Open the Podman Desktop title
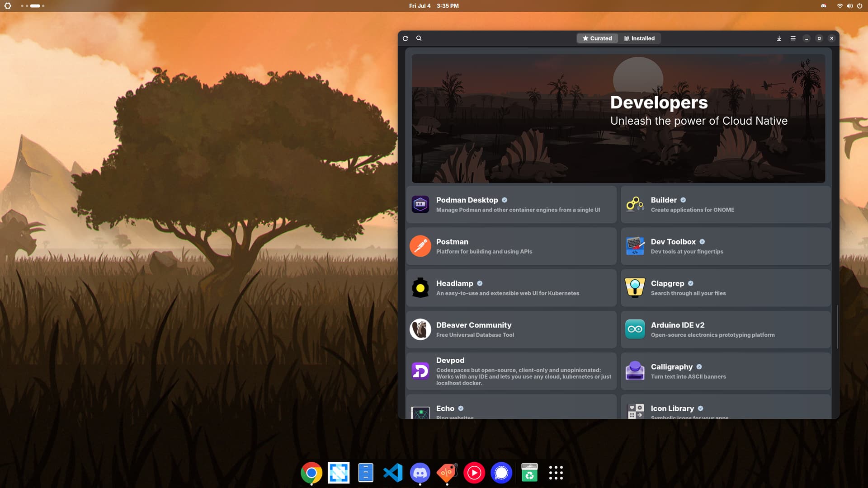This screenshot has height=488, width=868. [x=467, y=200]
